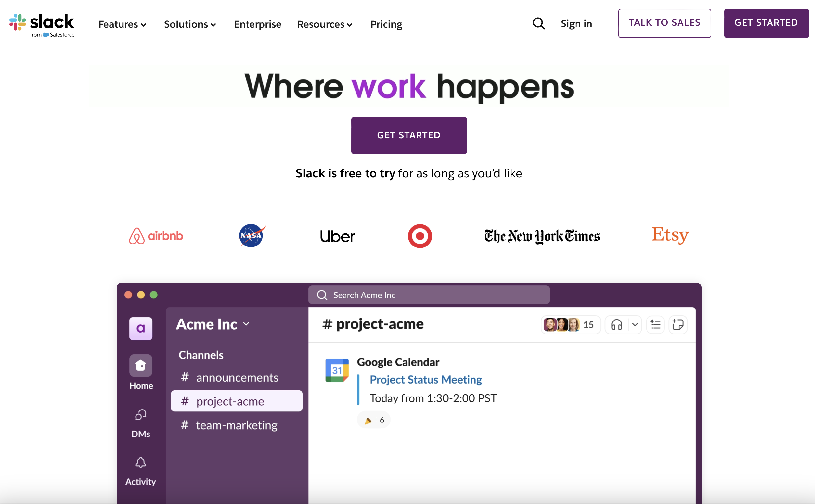Open the Resources dropdown menu
This screenshot has height=504, width=815.
pos(324,24)
